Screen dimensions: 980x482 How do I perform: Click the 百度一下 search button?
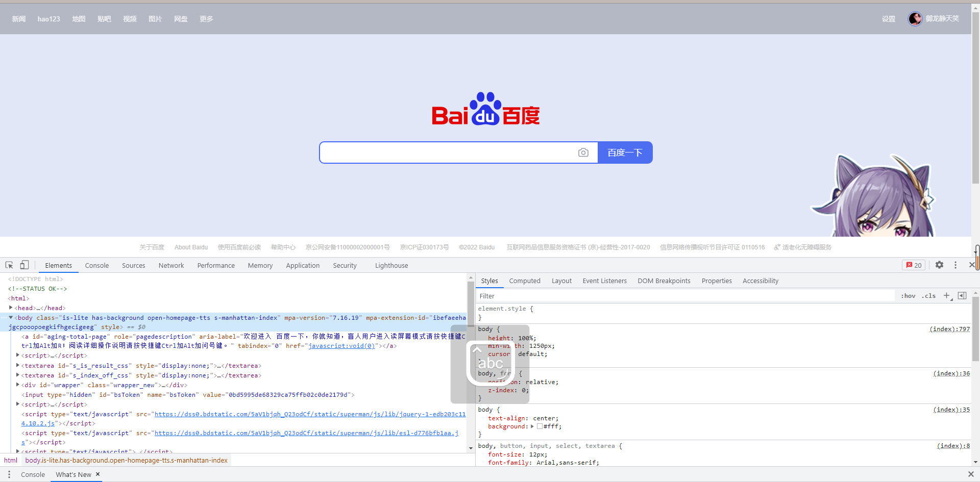point(625,153)
